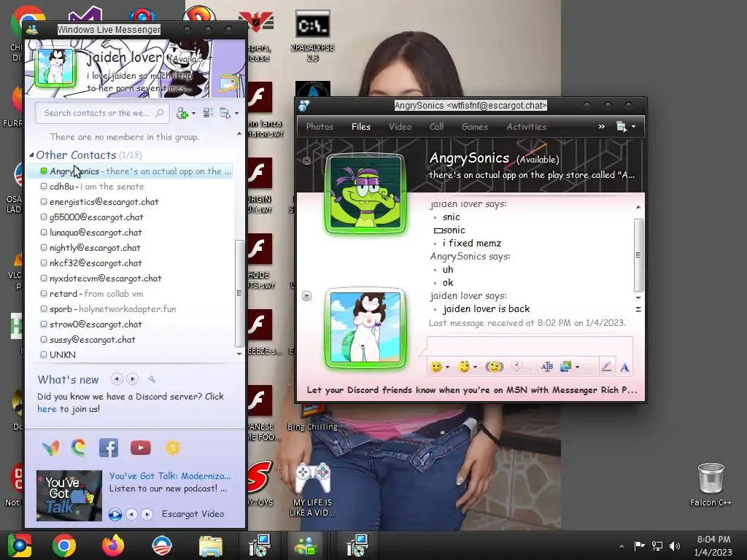The width and height of the screenshot is (747, 560).
Task: Open chat window Show menu icon
Action: (x=622, y=127)
